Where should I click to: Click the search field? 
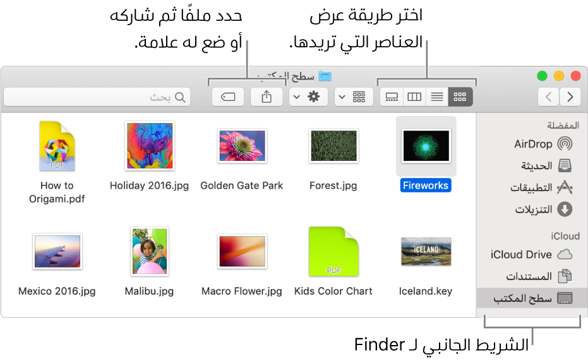click(x=97, y=97)
